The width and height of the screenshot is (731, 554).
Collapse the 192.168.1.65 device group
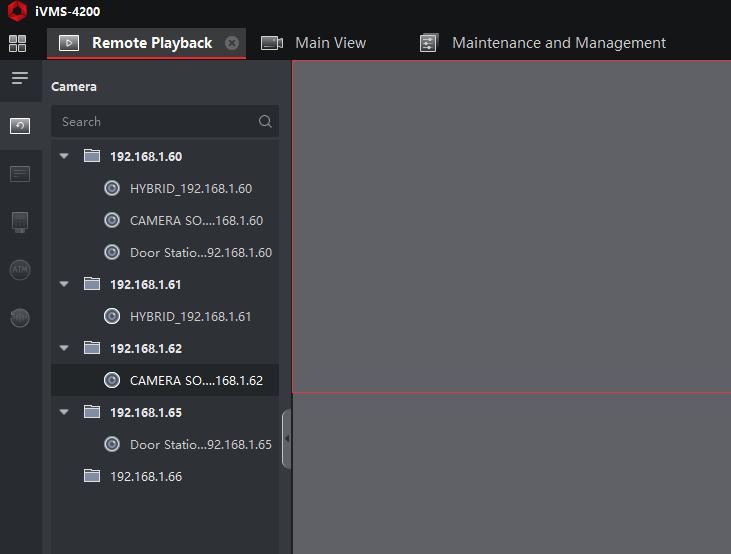tap(65, 412)
